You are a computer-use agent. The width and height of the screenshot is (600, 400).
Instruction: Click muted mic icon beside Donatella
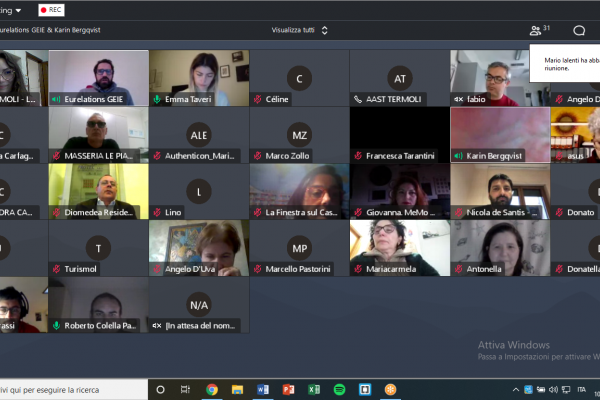coord(559,269)
